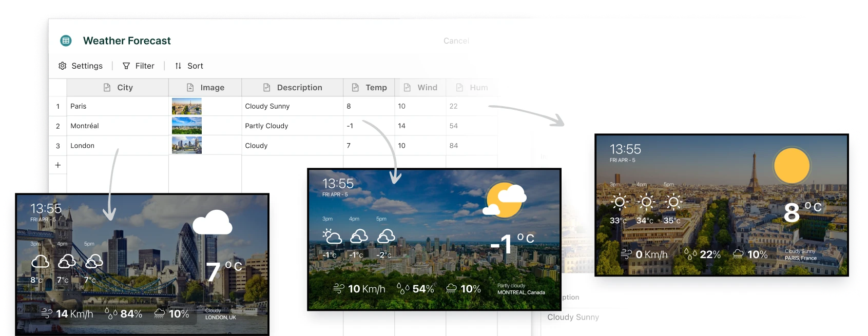
Task: Click the rain cloud icon on Montreal card
Action: click(x=451, y=289)
